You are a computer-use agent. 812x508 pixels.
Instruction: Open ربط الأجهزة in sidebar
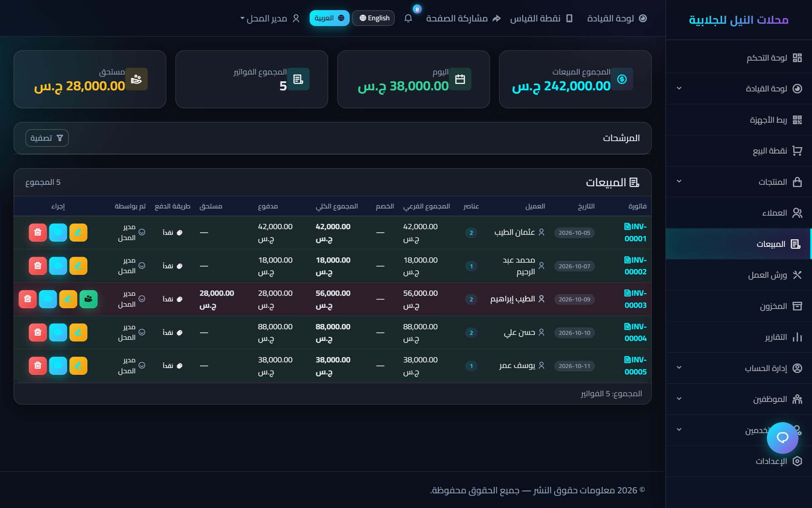click(x=739, y=120)
